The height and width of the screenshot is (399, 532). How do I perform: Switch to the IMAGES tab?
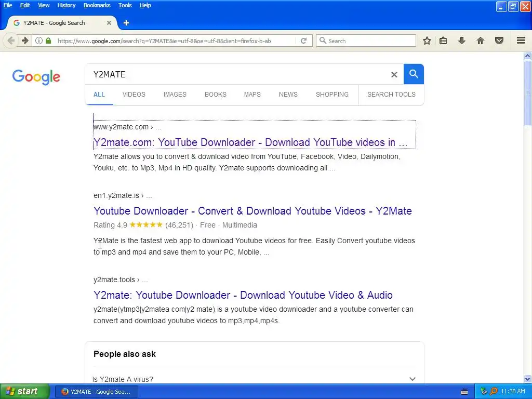click(175, 95)
